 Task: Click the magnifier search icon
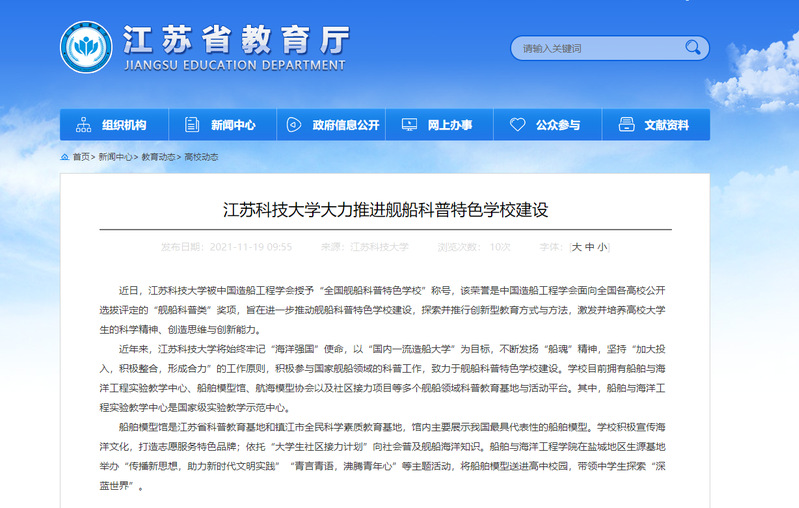(x=692, y=48)
